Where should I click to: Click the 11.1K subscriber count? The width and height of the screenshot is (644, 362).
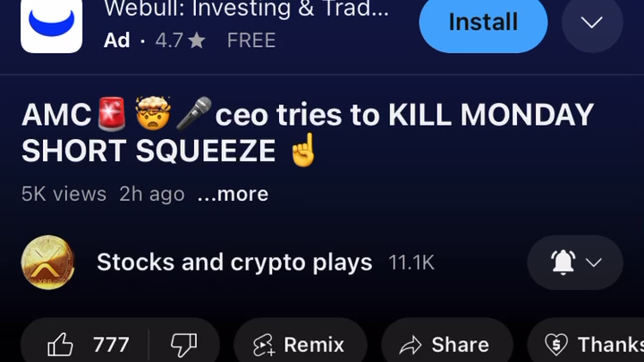click(411, 263)
